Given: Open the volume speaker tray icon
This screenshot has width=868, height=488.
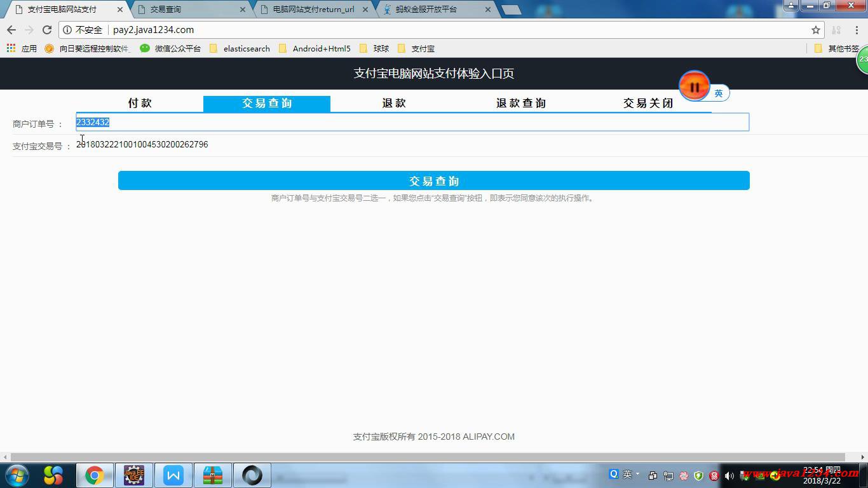Looking at the screenshot, I should pyautogui.click(x=729, y=476).
